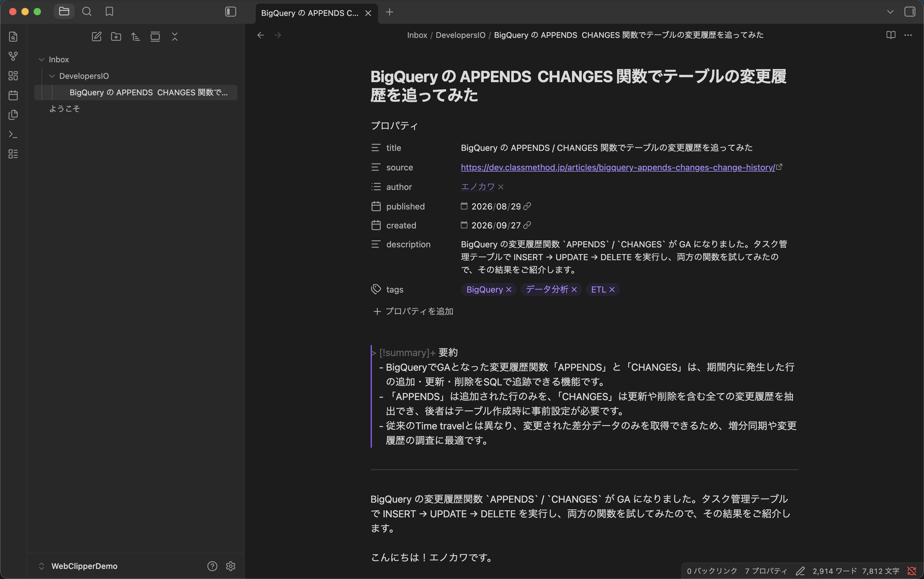Open the file explorer tab icon
The width and height of the screenshot is (924, 579).
pos(64,12)
